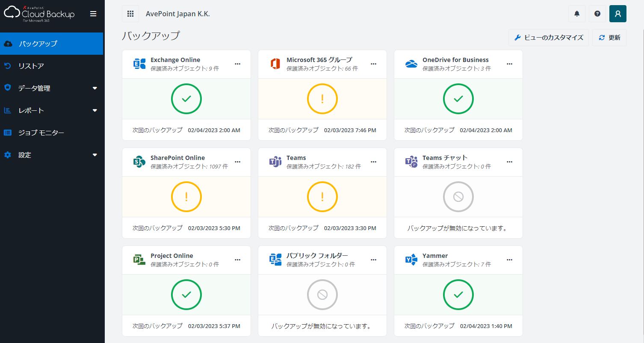The width and height of the screenshot is (644, 343).
Task: Click SharePoint Online warning status circle
Action: point(186,197)
